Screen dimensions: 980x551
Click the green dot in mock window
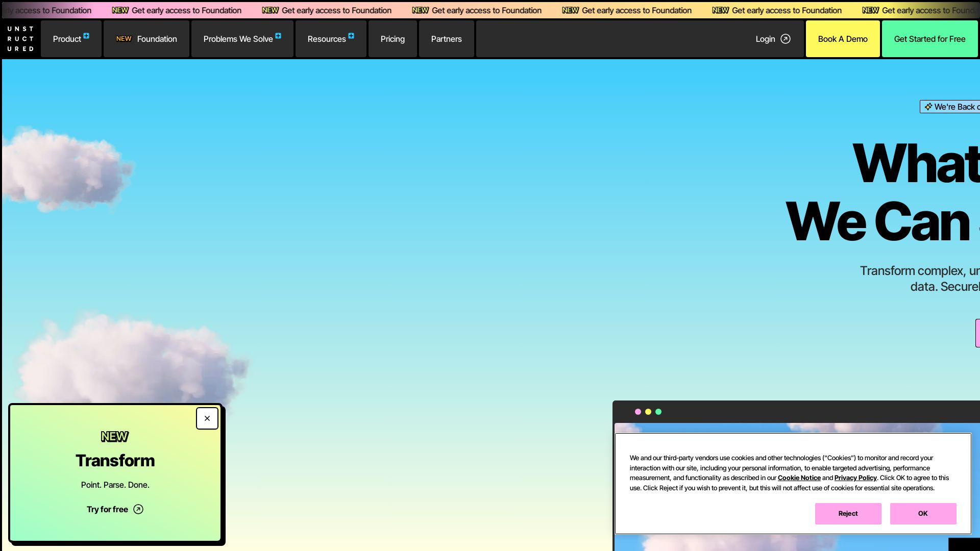658,412
